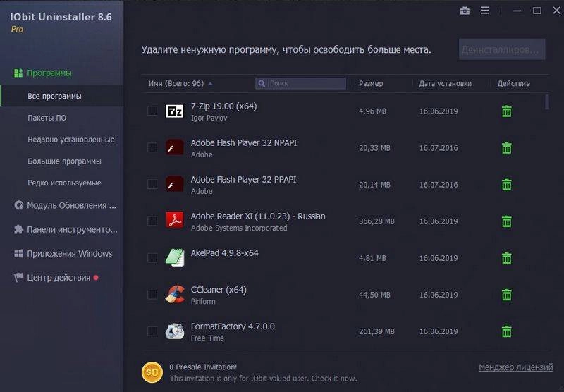The width and height of the screenshot is (564, 392).
Task: Click the Деинсталлировать button
Action: (502, 49)
